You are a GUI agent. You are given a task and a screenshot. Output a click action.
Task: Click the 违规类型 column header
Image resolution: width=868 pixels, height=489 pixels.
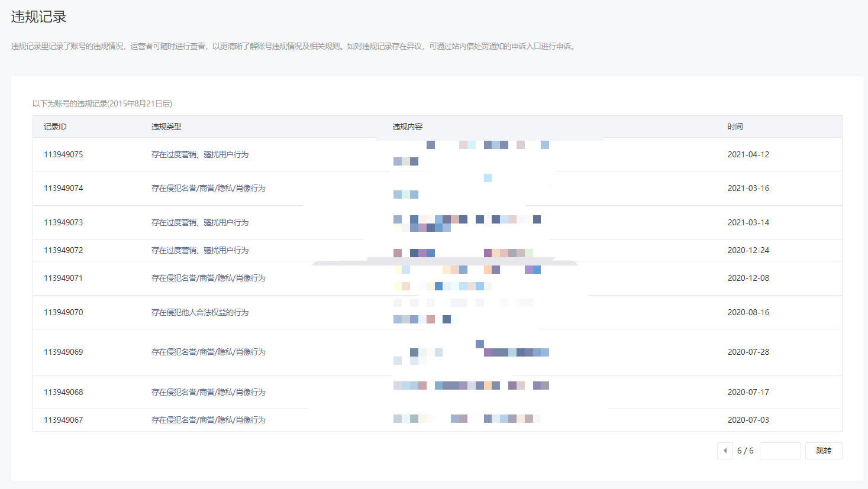pyautogui.click(x=166, y=127)
